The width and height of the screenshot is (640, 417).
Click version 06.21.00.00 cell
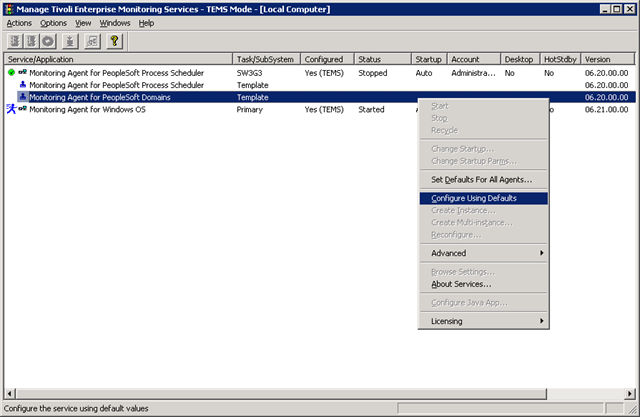[607, 109]
